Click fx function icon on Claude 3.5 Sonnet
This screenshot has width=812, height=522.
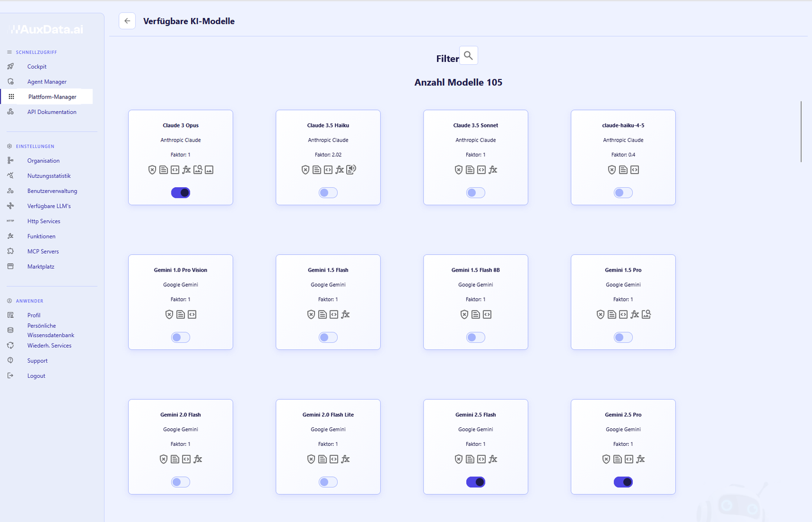point(493,170)
